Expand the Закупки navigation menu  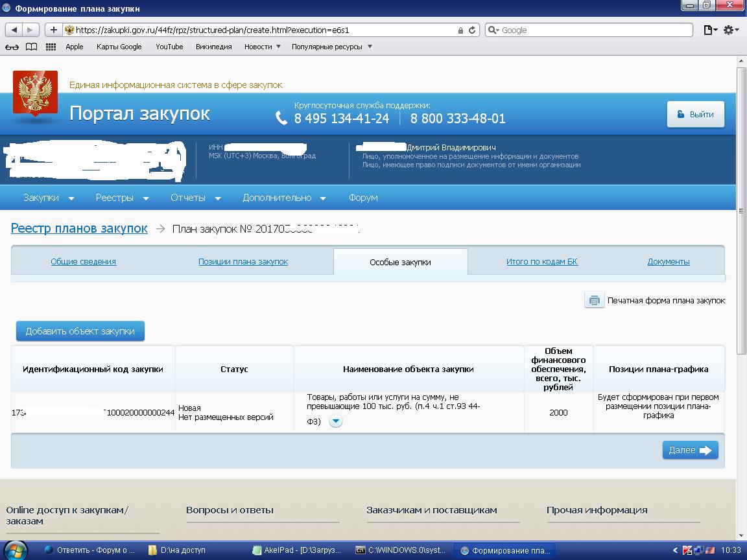pyautogui.click(x=49, y=198)
